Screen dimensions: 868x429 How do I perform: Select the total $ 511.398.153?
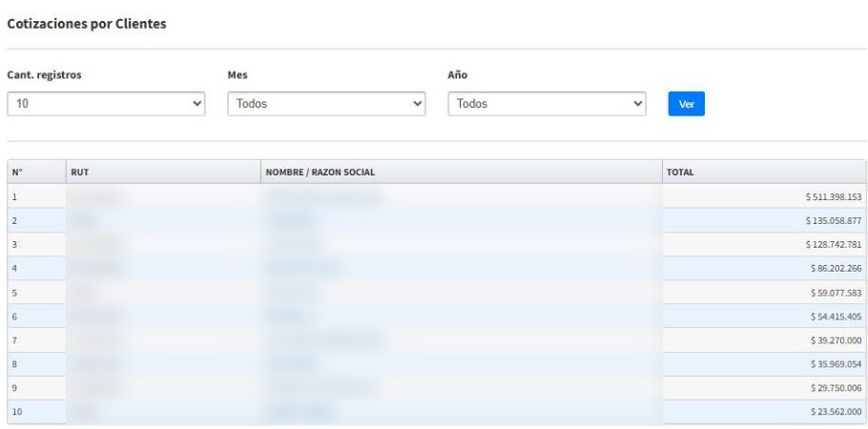tap(833, 196)
